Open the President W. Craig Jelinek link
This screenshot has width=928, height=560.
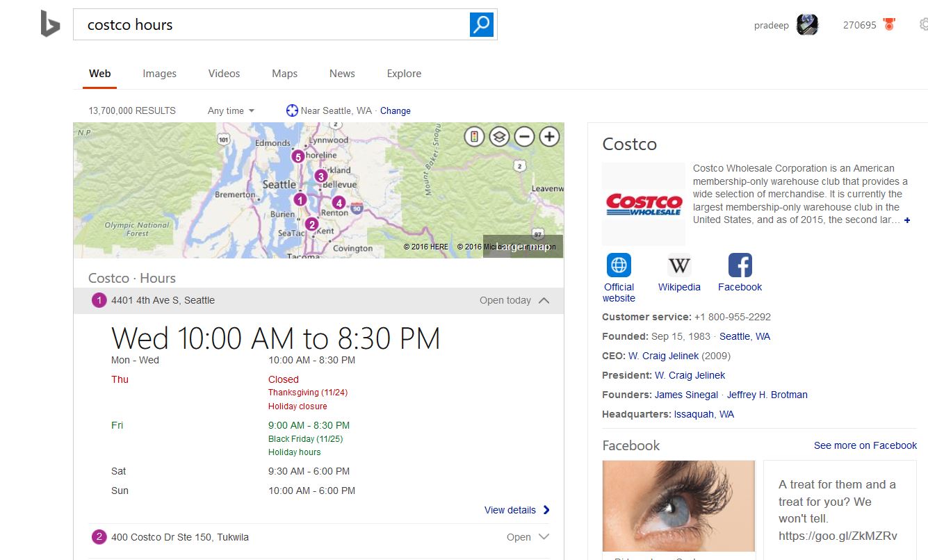(x=690, y=375)
